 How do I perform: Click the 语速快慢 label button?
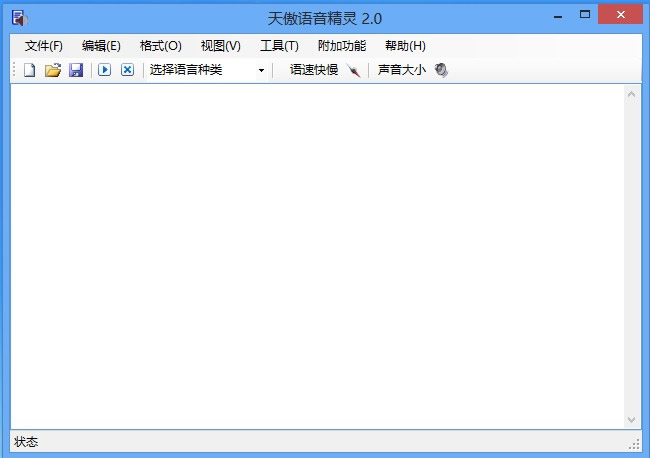click(x=314, y=70)
